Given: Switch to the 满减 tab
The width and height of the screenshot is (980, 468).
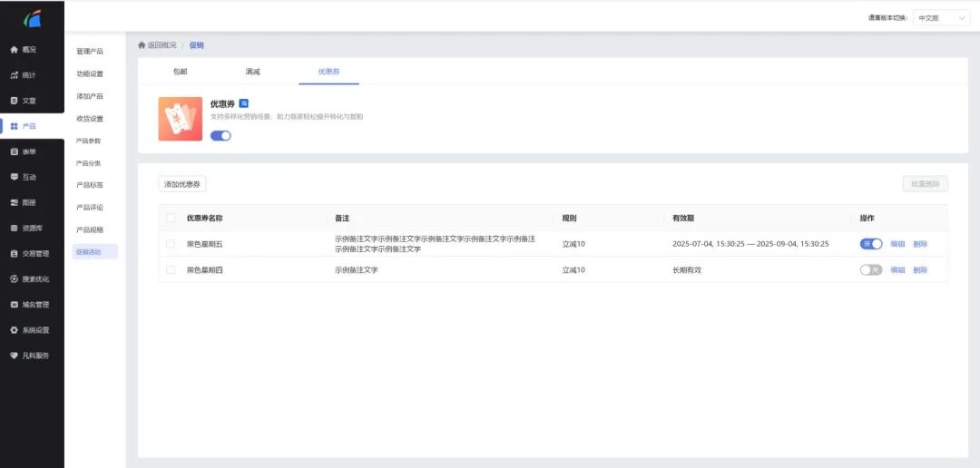Looking at the screenshot, I should tap(252, 72).
